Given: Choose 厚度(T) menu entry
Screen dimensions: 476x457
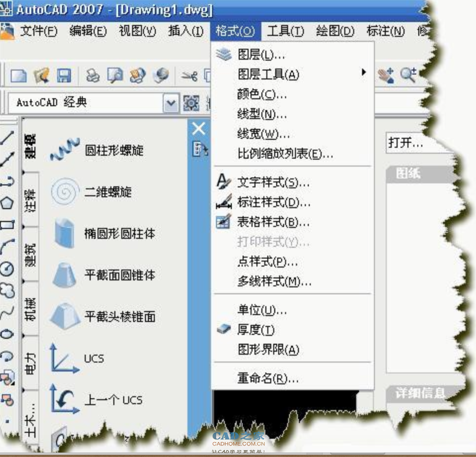Looking at the screenshot, I should click(293, 330).
